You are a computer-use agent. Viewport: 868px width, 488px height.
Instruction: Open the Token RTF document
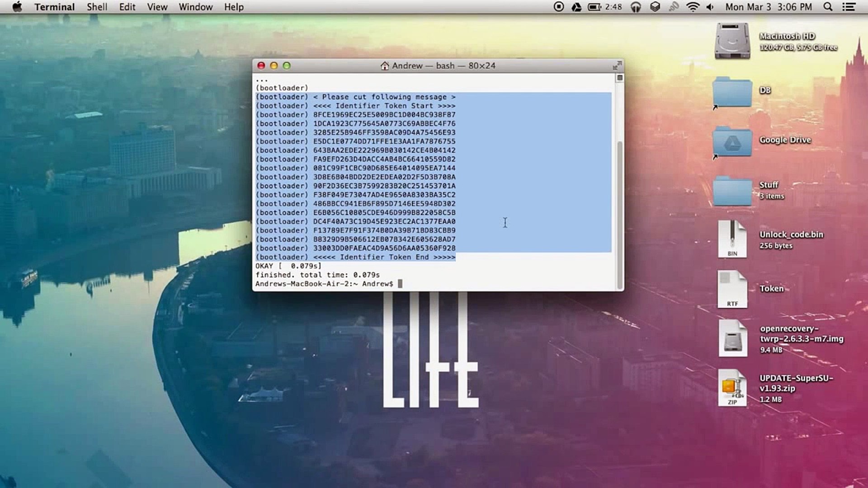click(x=732, y=289)
